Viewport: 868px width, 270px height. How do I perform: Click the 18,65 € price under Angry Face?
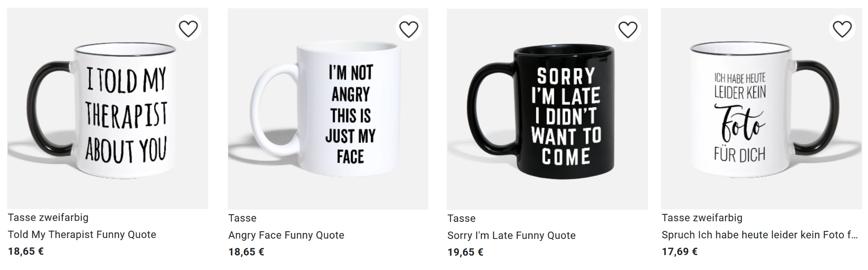click(x=246, y=252)
